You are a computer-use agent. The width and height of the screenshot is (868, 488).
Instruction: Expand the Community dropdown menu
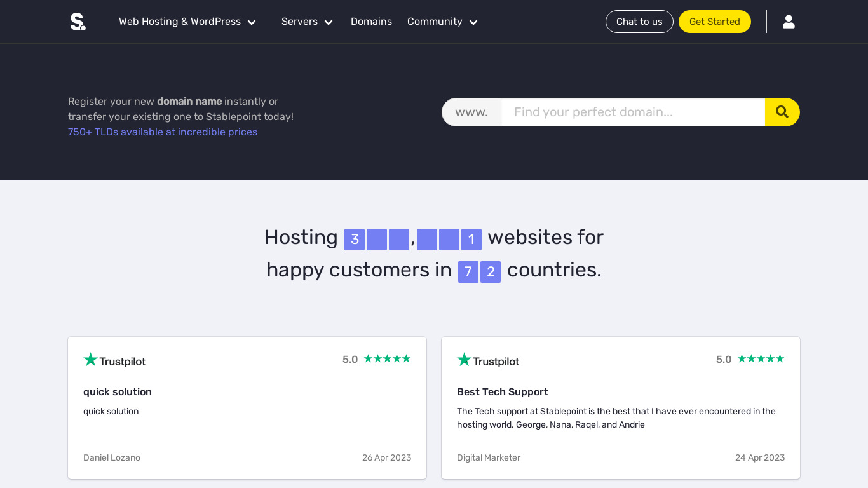[442, 22]
